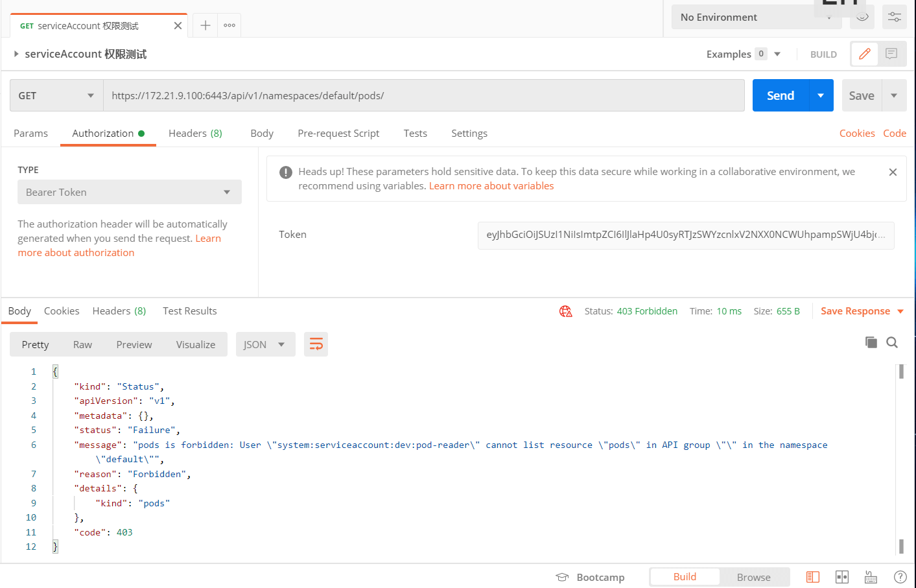Open the Test Results response tab

click(x=189, y=311)
